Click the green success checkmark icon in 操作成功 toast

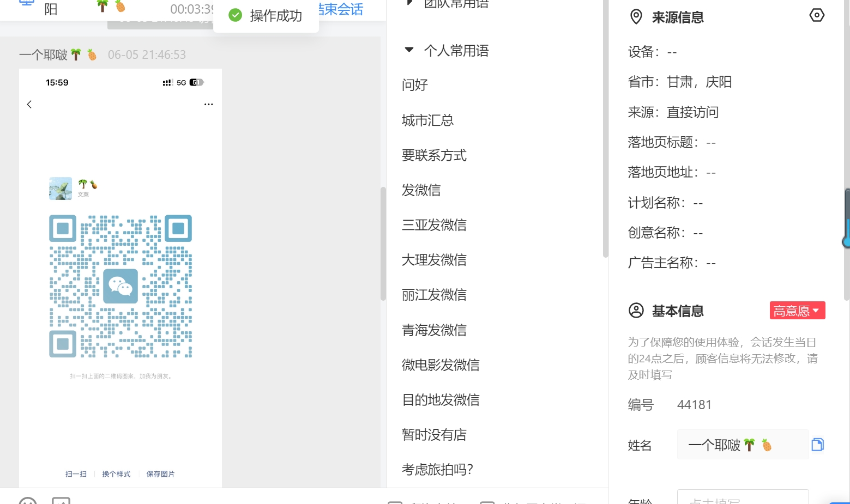click(x=235, y=15)
